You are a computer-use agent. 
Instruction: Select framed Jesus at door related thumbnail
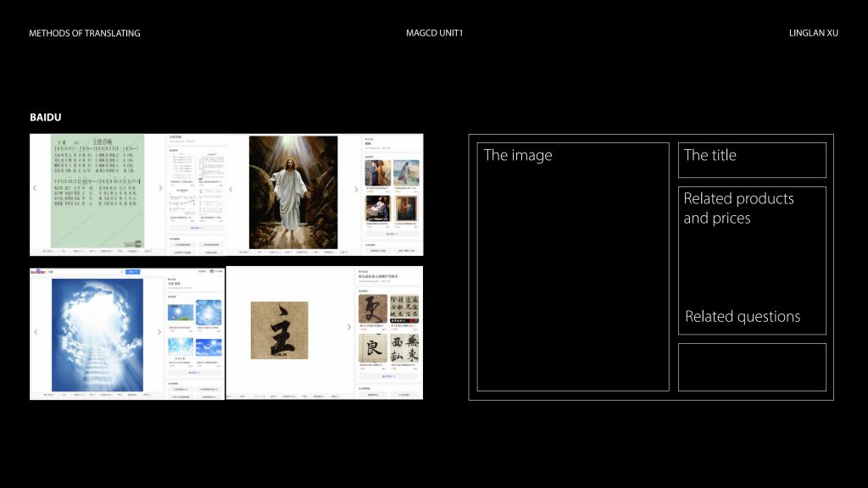pos(406,208)
